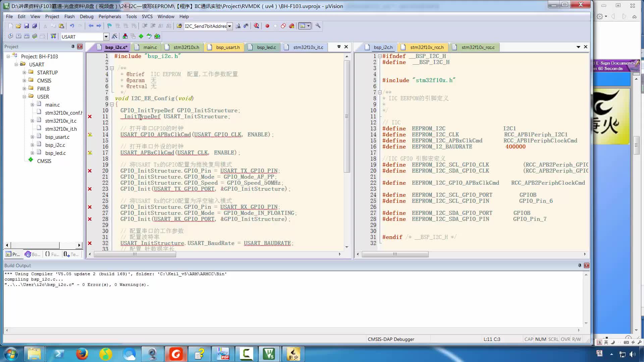Open the USART target selection dropdown
The height and width of the screenshot is (362, 644).
pos(106,37)
